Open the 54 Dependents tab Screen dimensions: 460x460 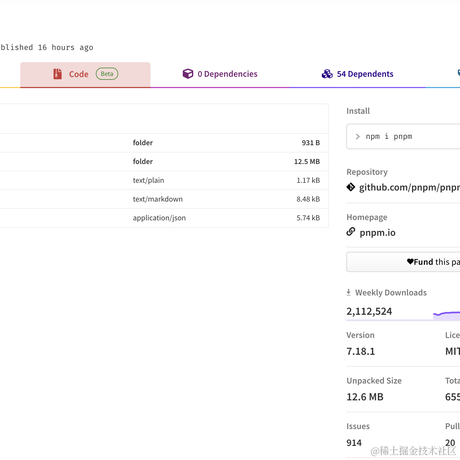357,74
